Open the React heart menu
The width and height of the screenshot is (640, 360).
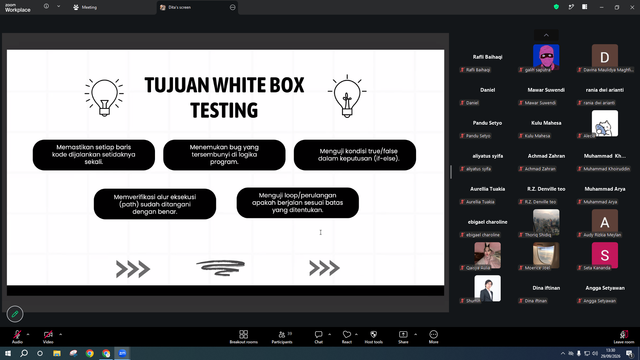[347, 337]
